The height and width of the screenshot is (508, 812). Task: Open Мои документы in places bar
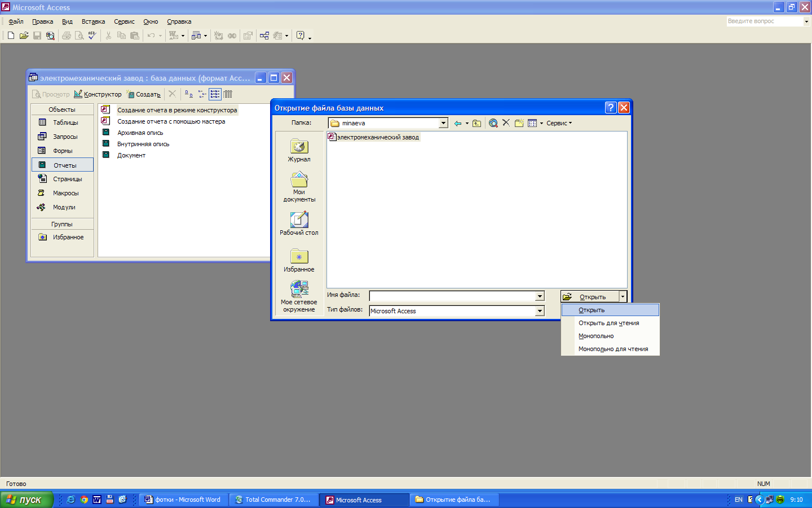pyautogui.click(x=299, y=187)
